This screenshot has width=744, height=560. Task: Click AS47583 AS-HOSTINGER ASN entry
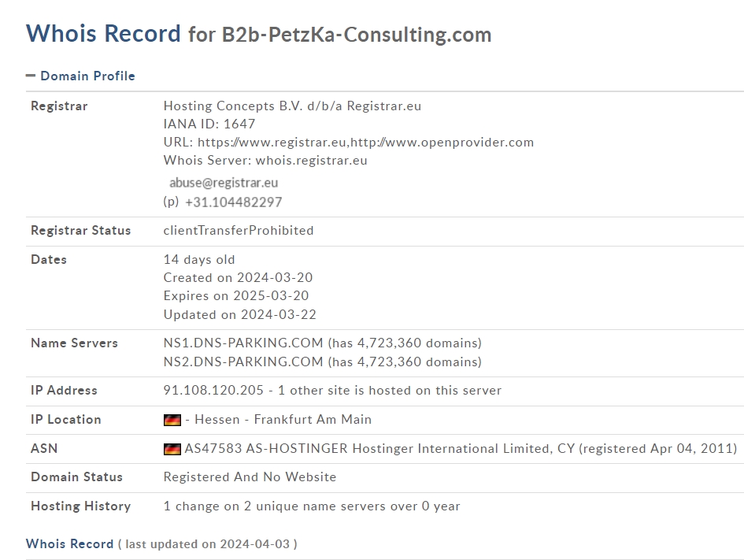(266, 449)
